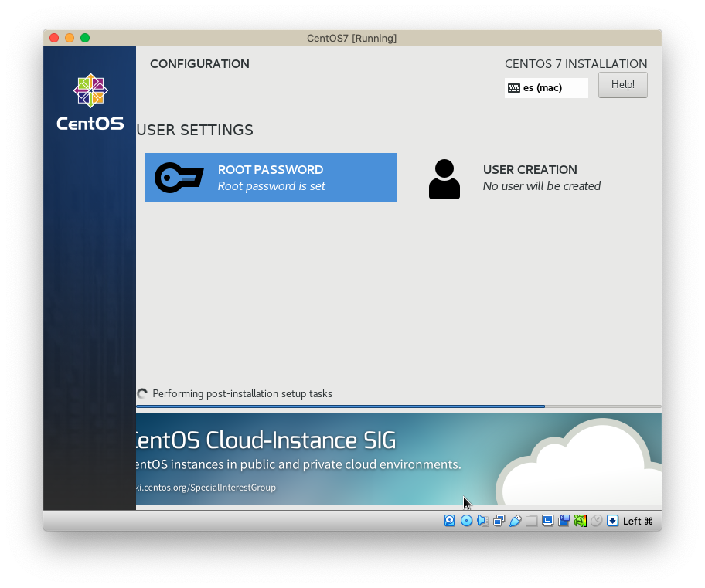Click the recording status icon

[564, 521]
